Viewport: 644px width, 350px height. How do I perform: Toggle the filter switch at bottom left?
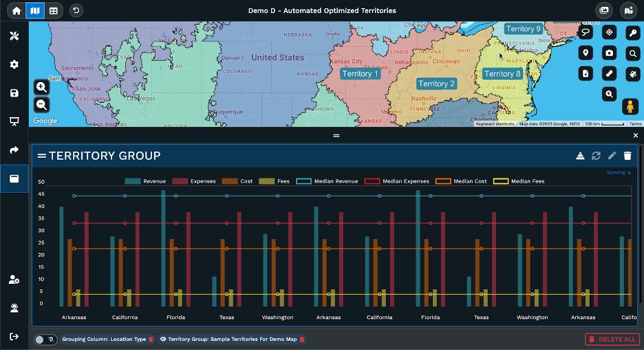[45, 340]
